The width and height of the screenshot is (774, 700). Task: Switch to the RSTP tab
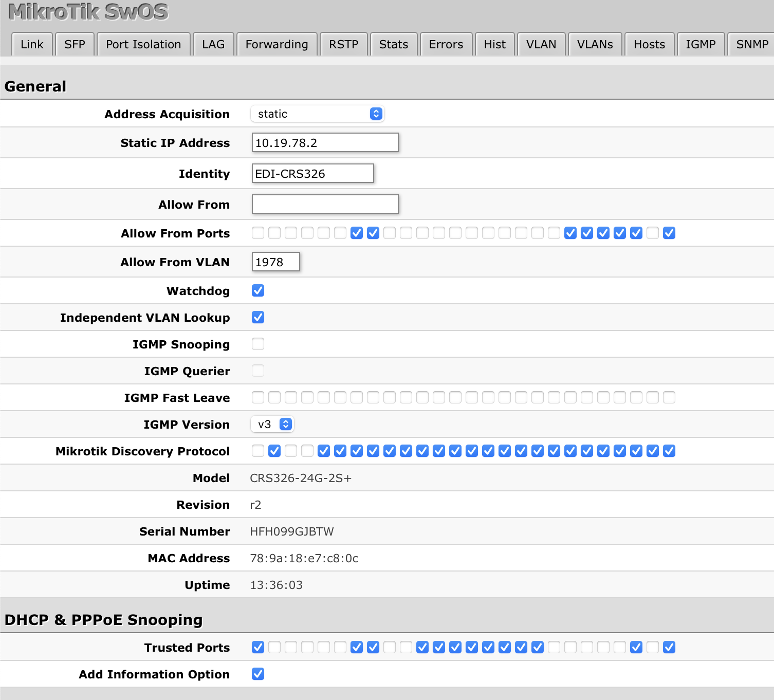(343, 44)
